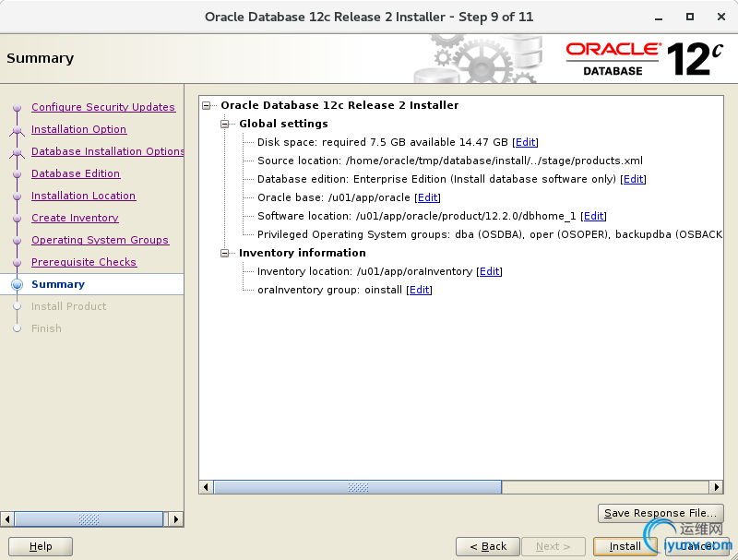Click the Database Installation Options step bullet
The height and width of the screenshot is (560, 738).
(18, 152)
